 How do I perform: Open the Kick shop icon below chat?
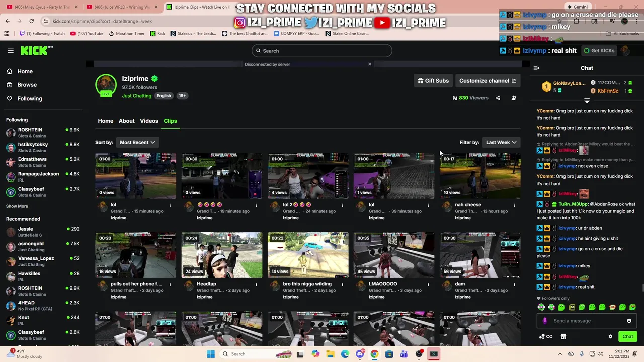[563, 337]
